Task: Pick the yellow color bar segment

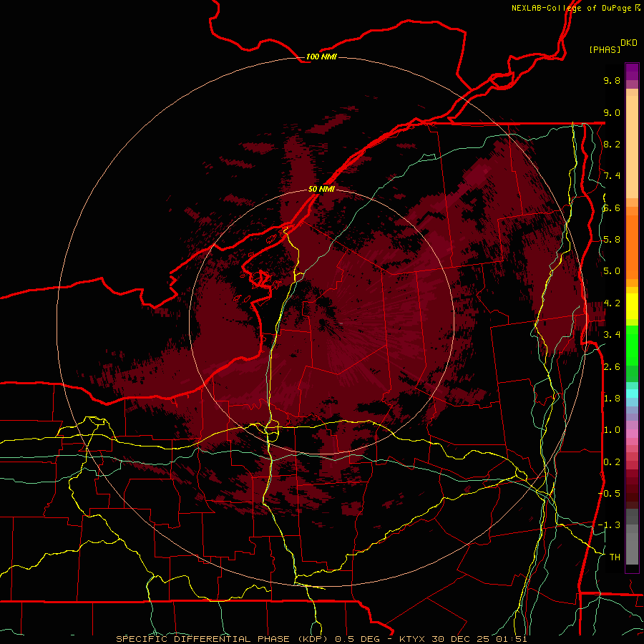Action: pyautogui.click(x=632, y=306)
